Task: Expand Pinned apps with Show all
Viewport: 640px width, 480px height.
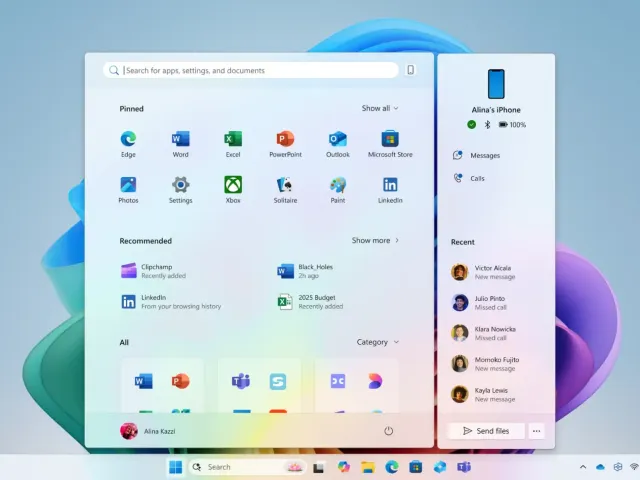Action: [x=380, y=108]
